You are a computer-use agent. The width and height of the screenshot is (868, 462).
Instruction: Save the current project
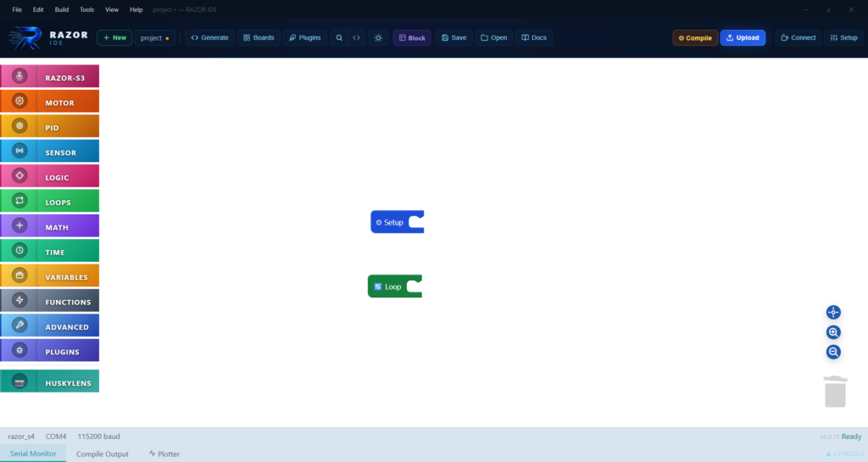coord(454,37)
